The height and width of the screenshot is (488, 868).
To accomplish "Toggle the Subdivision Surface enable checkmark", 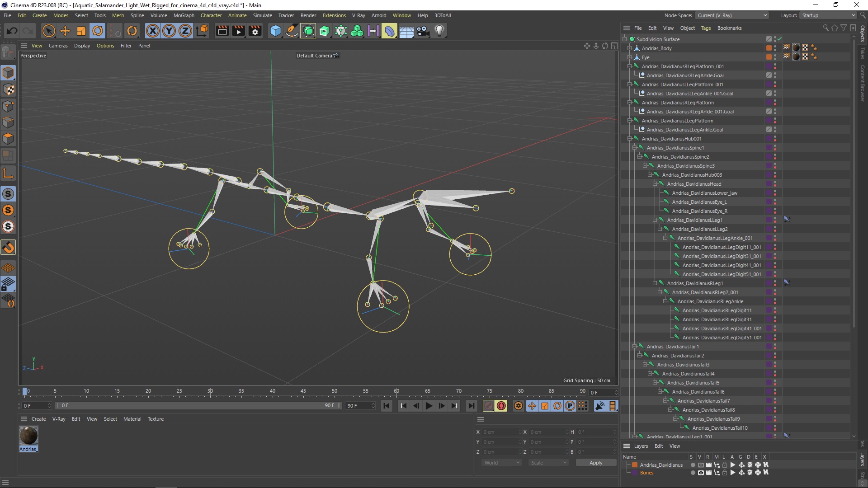I will [x=780, y=39].
